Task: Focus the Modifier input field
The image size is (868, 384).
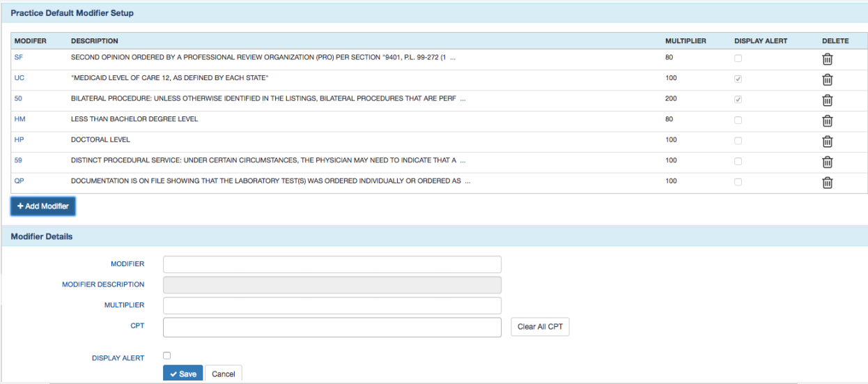Action: [332, 264]
